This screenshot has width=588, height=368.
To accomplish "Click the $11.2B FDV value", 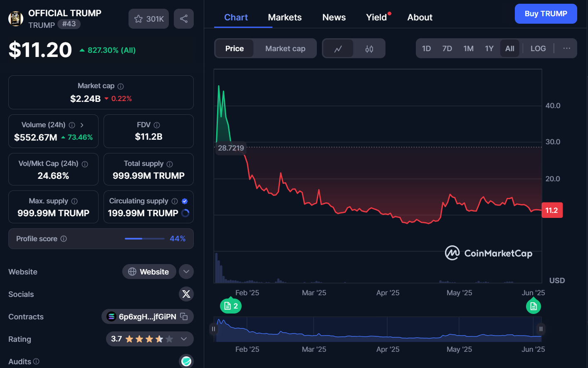I will [x=148, y=137].
